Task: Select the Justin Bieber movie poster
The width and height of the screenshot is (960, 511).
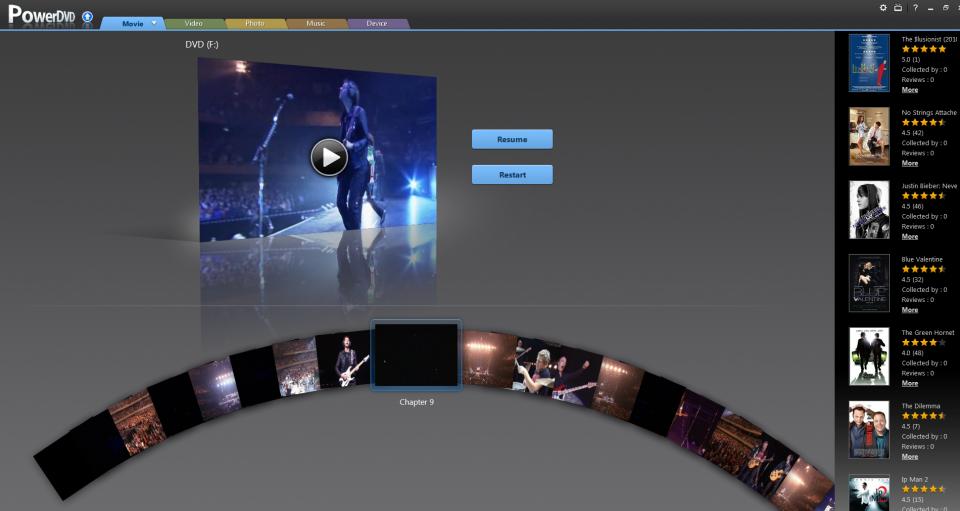Action: (x=869, y=210)
